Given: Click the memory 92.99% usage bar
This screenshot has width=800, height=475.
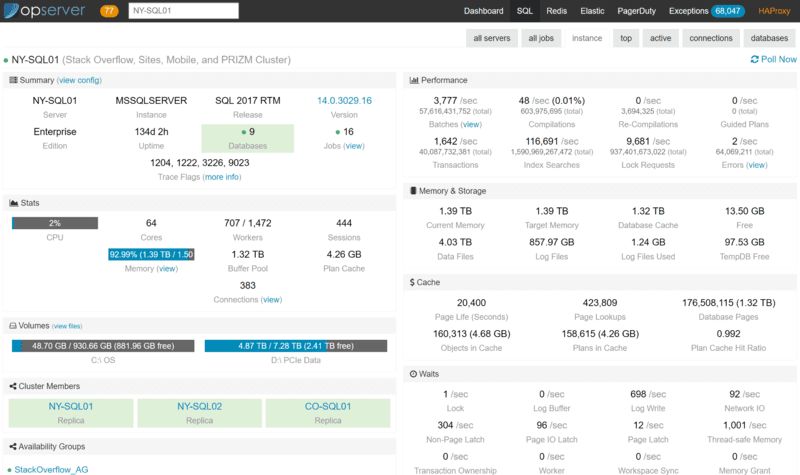Looking at the screenshot, I should [151, 255].
